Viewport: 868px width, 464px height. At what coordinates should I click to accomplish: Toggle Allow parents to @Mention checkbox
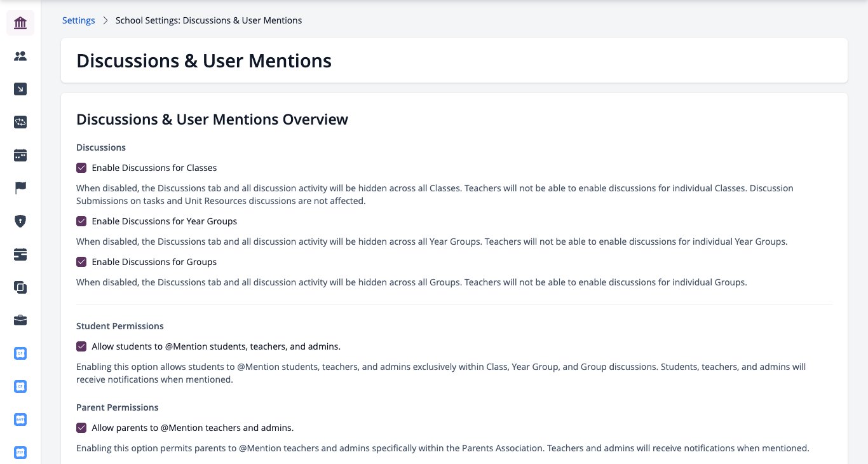(x=81, y=428)
